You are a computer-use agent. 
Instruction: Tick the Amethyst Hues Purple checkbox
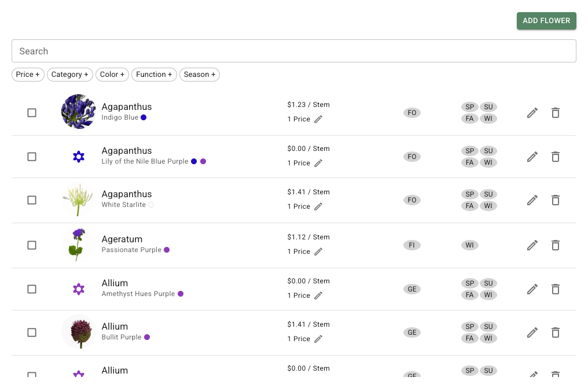point(32,289)
